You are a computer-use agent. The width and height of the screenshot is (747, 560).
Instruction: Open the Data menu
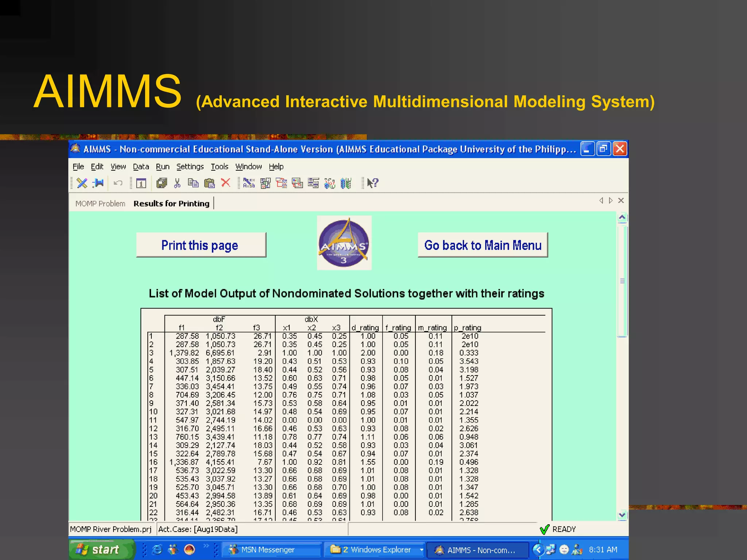(x=141, y=167)
